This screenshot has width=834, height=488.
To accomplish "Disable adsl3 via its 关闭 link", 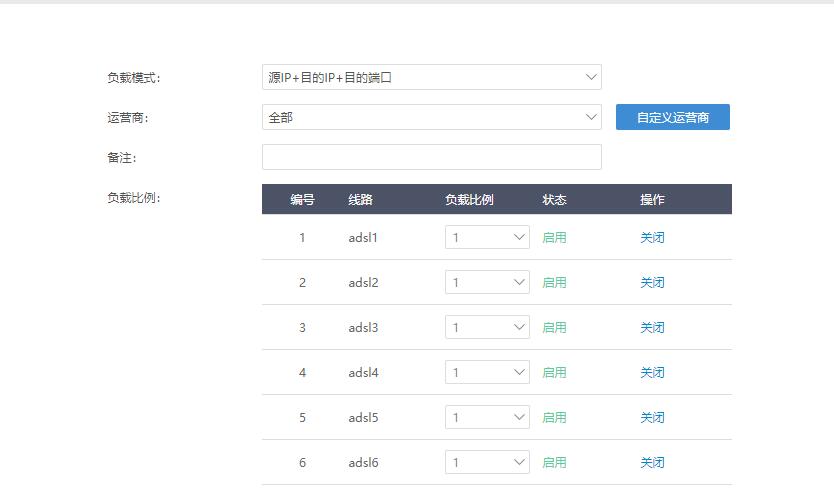I will click(652, 328).
